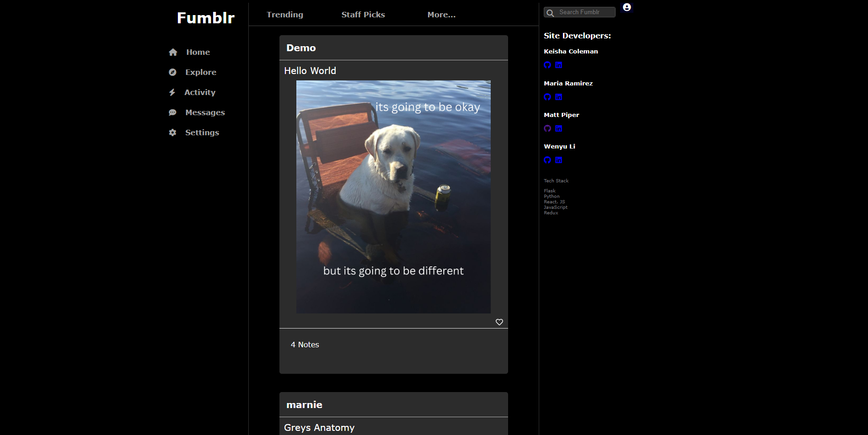Switch to the Staff Picks tab

tap(363, 15)
